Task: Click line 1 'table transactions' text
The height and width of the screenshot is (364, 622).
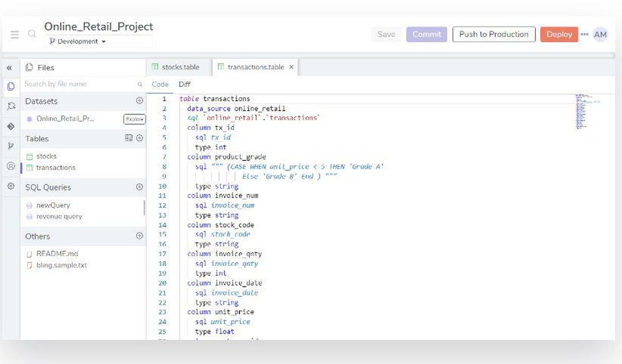Action: (215, 99)
